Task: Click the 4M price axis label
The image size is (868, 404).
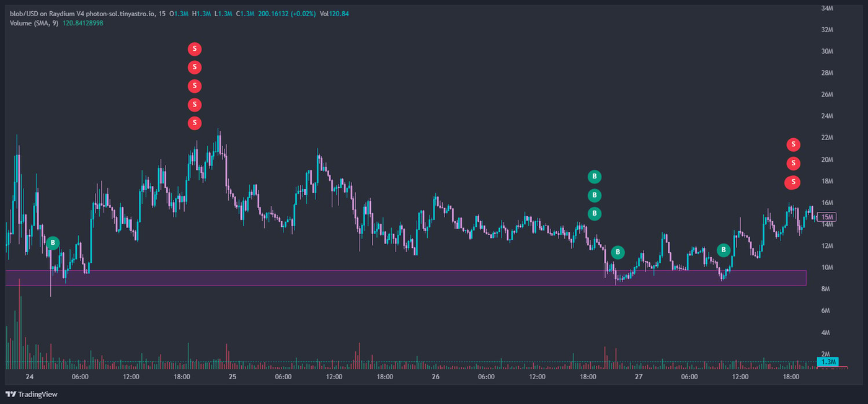Action: pos(826,333)
